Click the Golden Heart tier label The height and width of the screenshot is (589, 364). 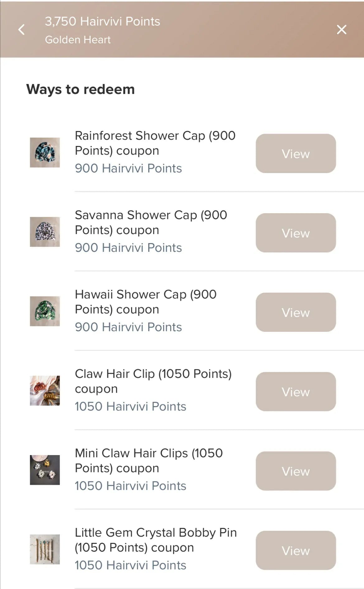tap(78, 40)
